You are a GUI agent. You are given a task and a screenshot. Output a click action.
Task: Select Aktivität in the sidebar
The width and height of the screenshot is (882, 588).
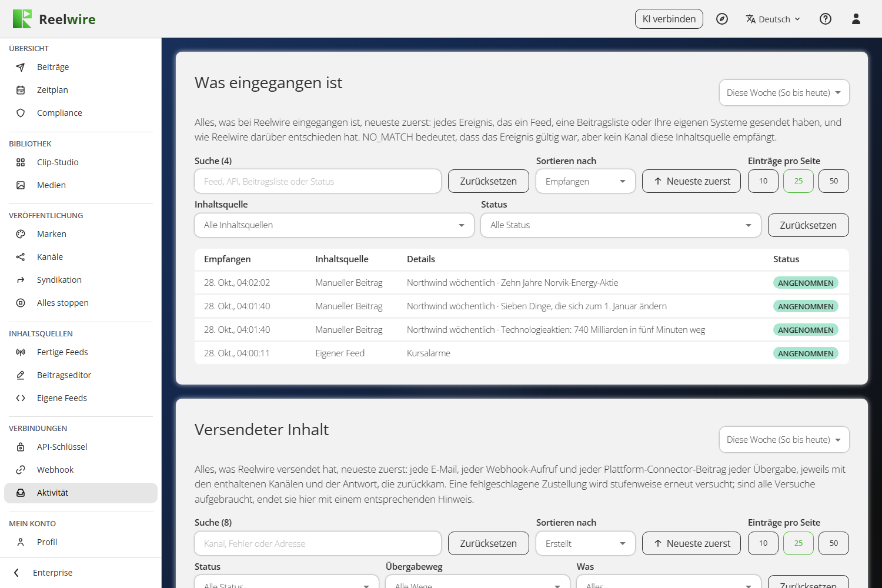click(81, 493)
